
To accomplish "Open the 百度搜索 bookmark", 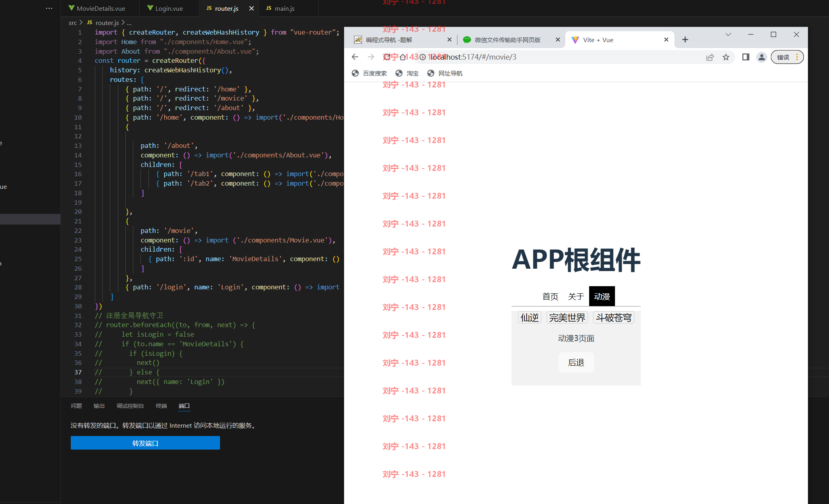I will [370, 73].
